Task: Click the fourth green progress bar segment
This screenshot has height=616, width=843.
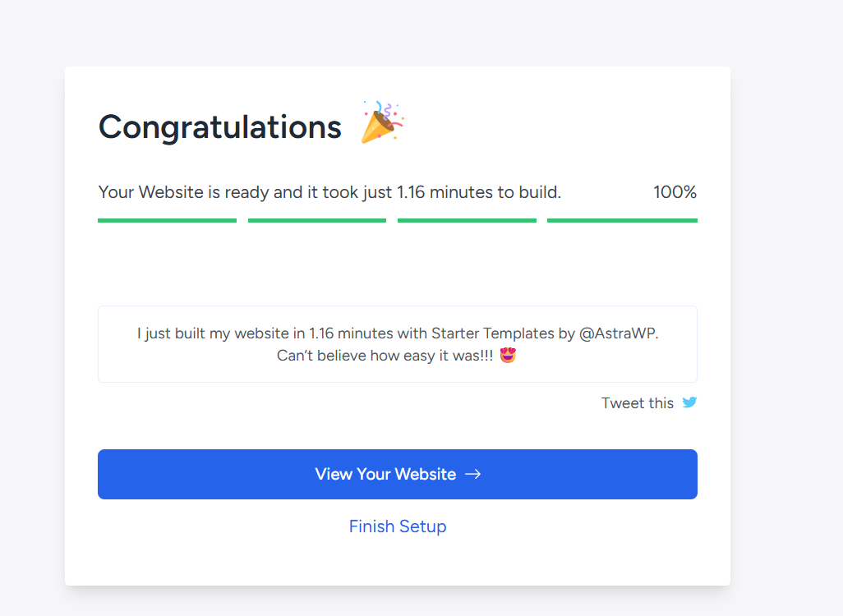Action: coord(622,220)
